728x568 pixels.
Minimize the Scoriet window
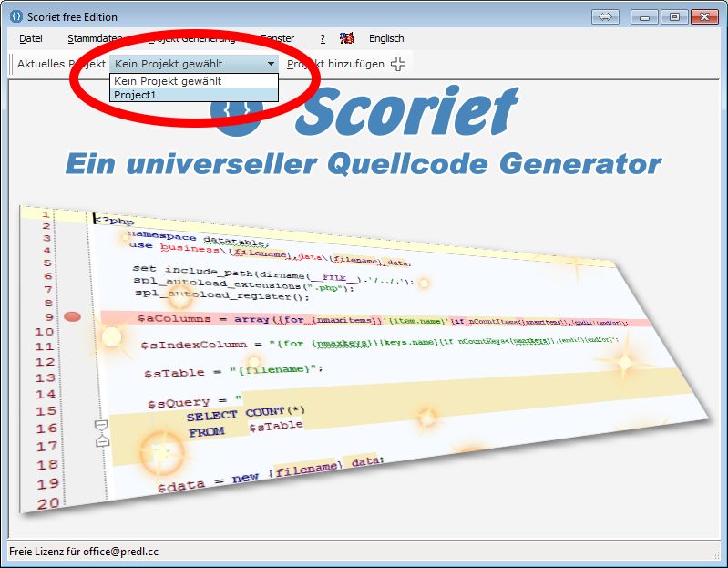point(644,16)
